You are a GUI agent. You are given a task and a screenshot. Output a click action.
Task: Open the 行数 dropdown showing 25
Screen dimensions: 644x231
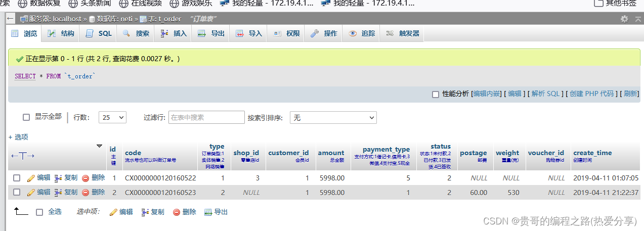(112, 117)
